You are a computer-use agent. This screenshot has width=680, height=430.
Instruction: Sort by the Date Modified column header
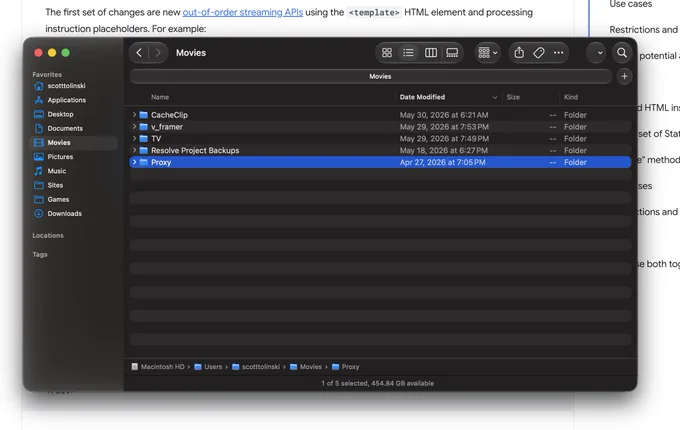click(x=422, y=97)
